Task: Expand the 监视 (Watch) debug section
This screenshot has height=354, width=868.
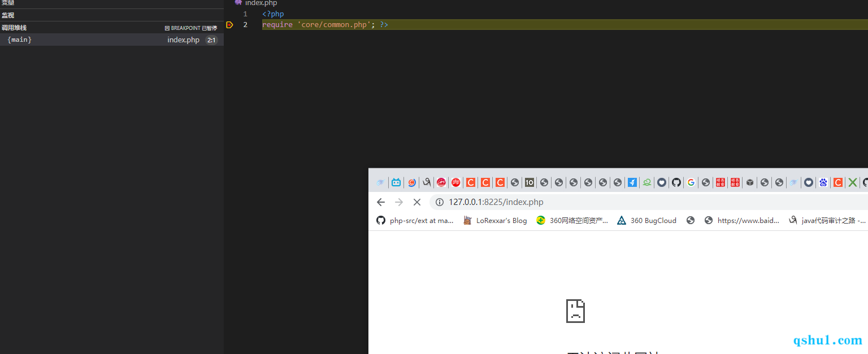Action: click(112, 15)
